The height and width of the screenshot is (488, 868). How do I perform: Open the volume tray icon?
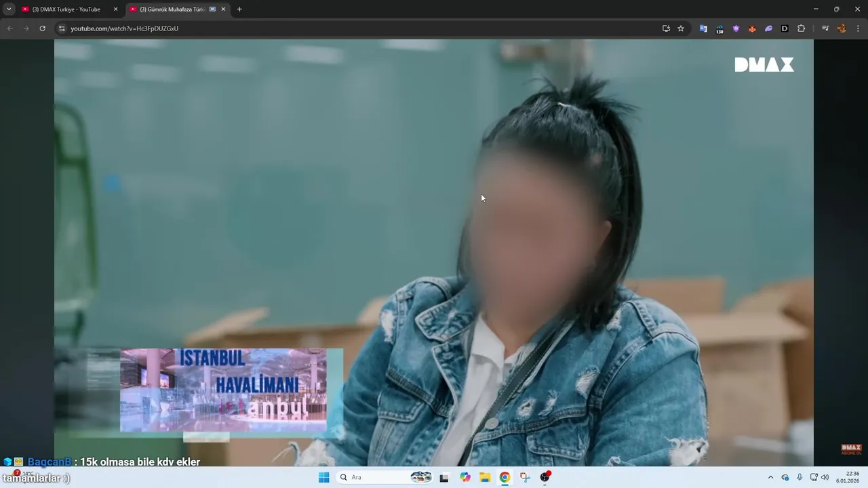pyautogui.click(x=825, y=477)
